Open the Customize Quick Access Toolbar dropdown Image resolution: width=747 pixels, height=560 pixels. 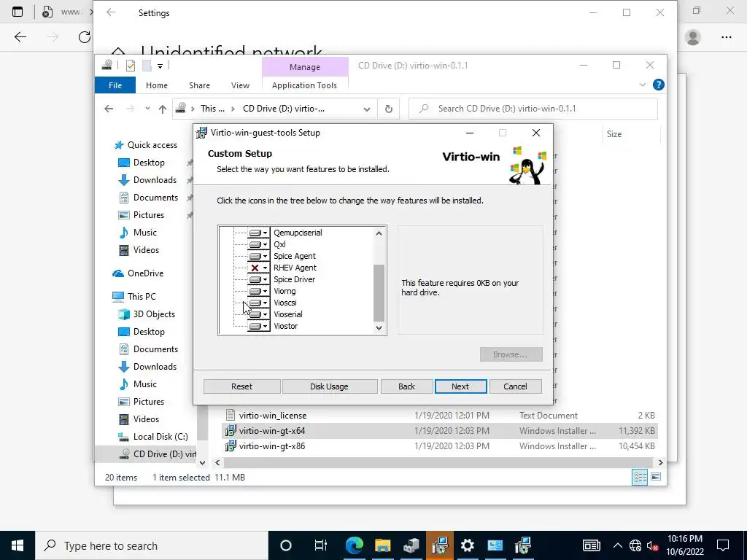[160, 66]
